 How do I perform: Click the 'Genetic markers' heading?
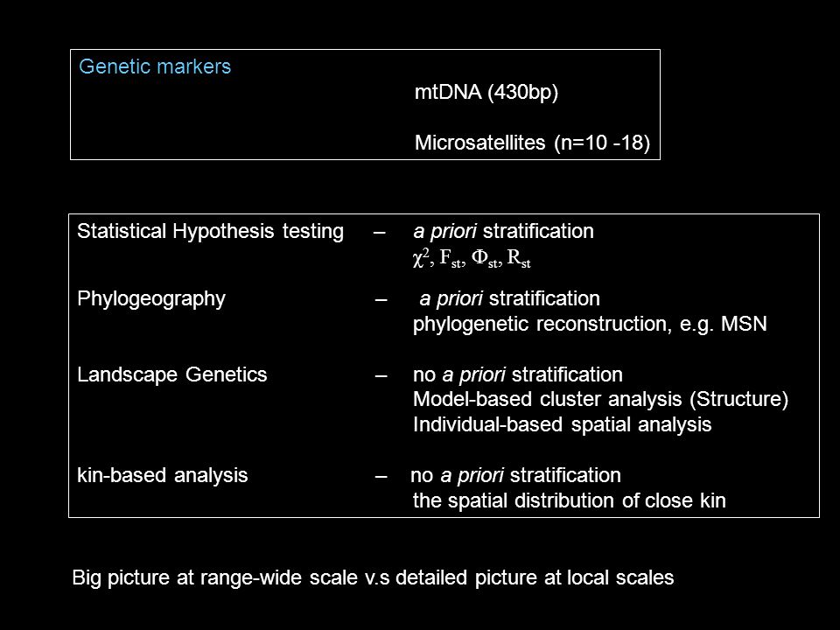point(155,66)
